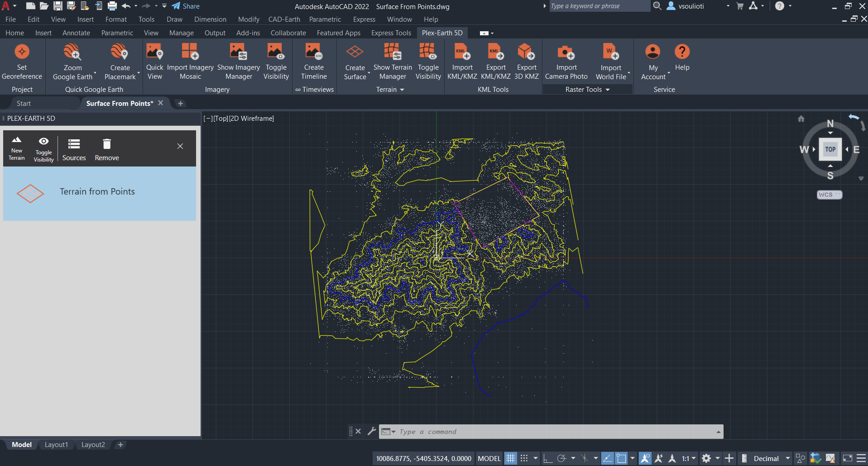Open WCS coordinate system dropdown

pyautogui.click(x=830, y=195)
